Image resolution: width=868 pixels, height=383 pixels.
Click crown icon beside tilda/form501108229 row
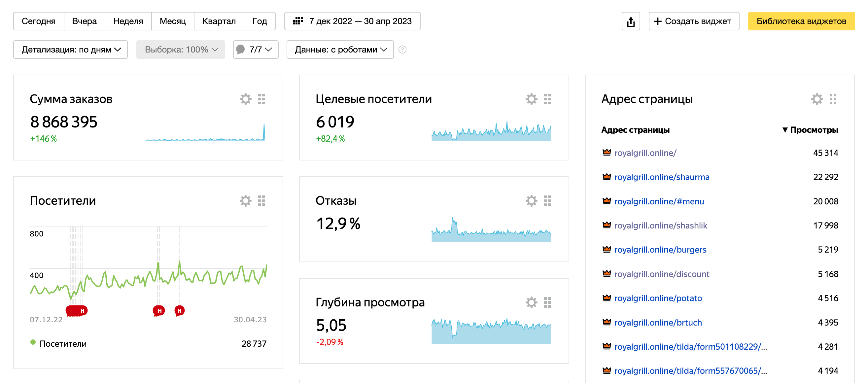(607, 346)
